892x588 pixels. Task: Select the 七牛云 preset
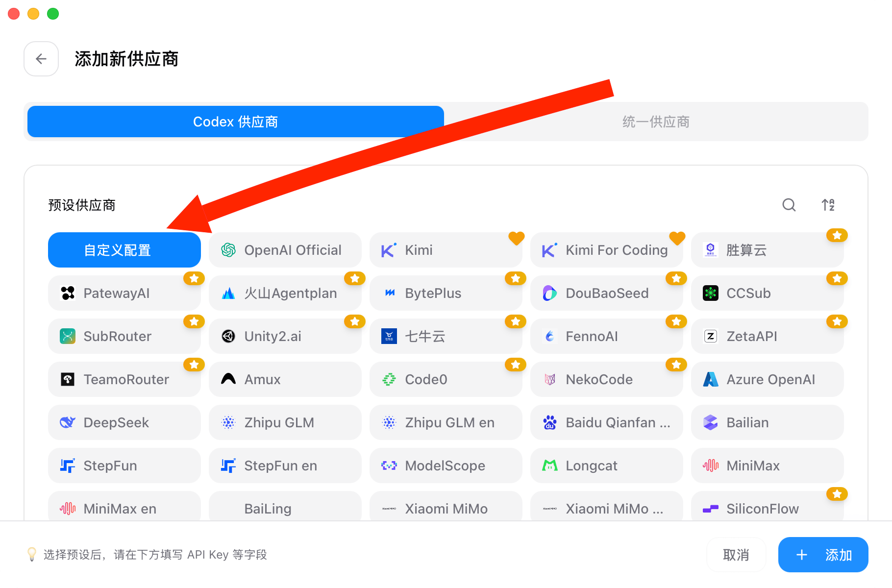tap(446, 336)
